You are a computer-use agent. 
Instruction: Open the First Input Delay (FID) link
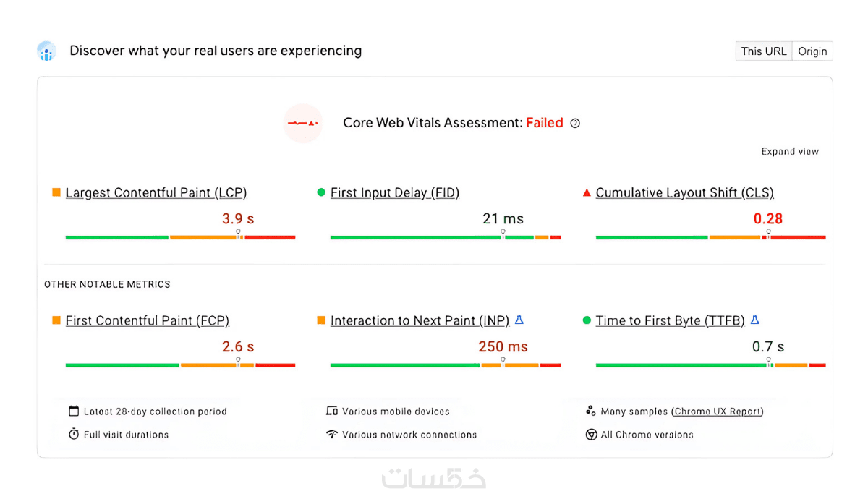[x=395, y=193]
